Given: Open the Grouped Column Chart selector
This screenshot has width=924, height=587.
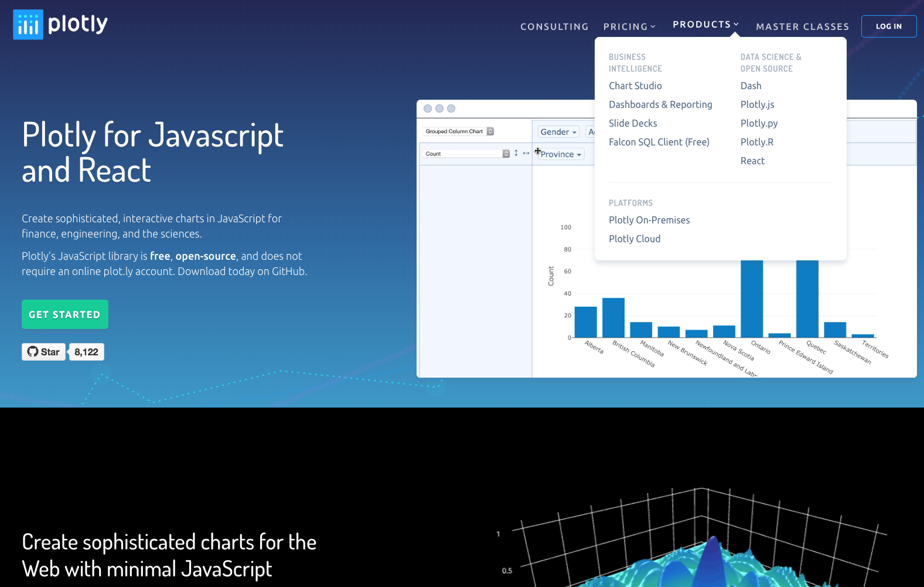Looking at the screenshot, I should [459, 131].
